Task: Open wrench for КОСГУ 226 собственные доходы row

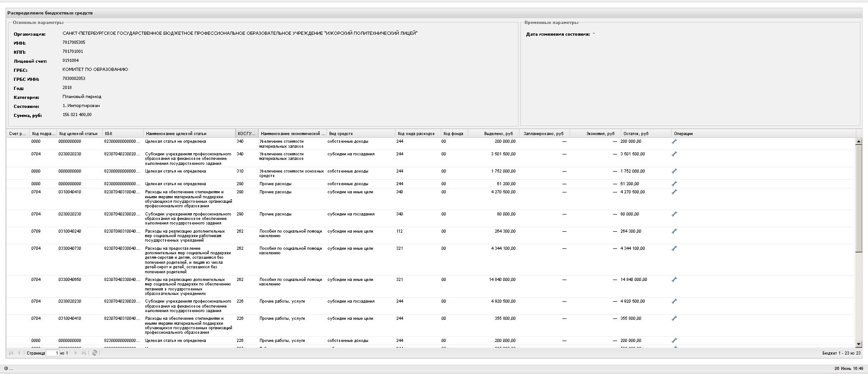Action: [674, 341]
